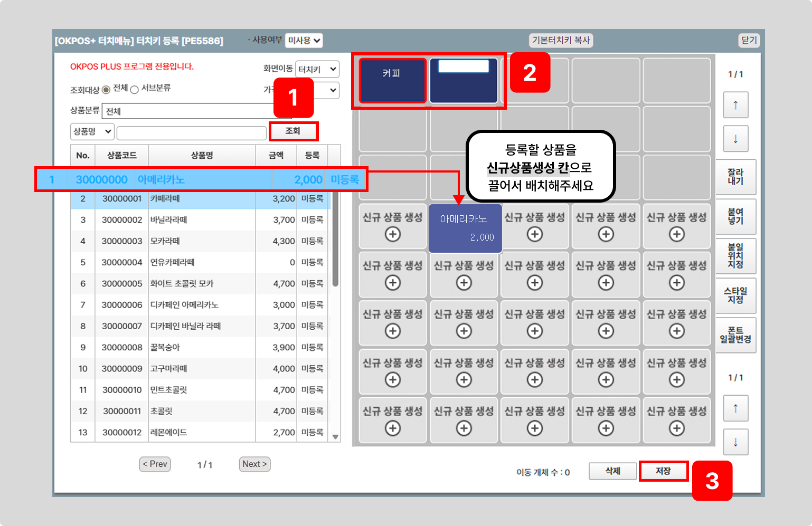Click the 저장 save button
Viewport: 812px width, 526px height.
point(663,471)
